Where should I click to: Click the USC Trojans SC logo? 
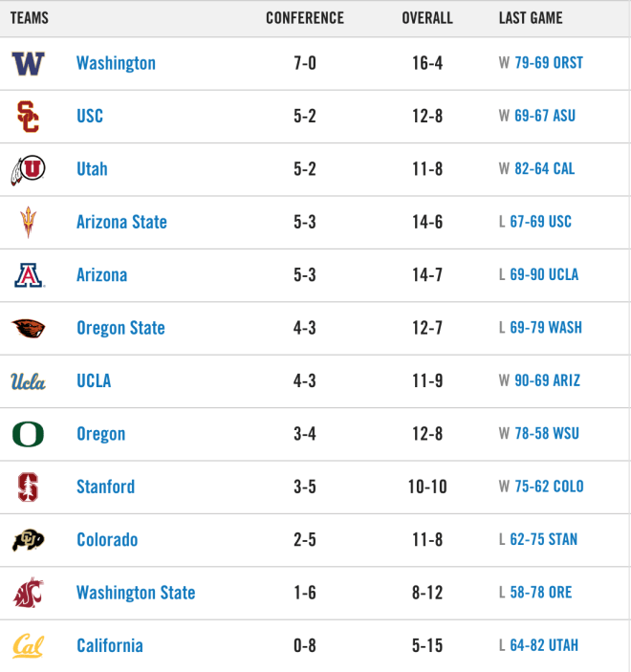pyautogui.click(x=28, y=117)
